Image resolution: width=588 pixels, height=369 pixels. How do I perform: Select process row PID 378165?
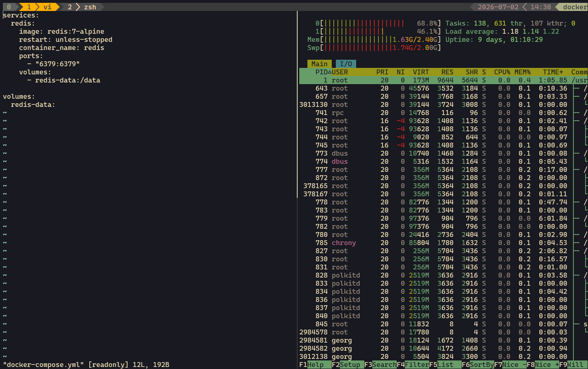443,186
